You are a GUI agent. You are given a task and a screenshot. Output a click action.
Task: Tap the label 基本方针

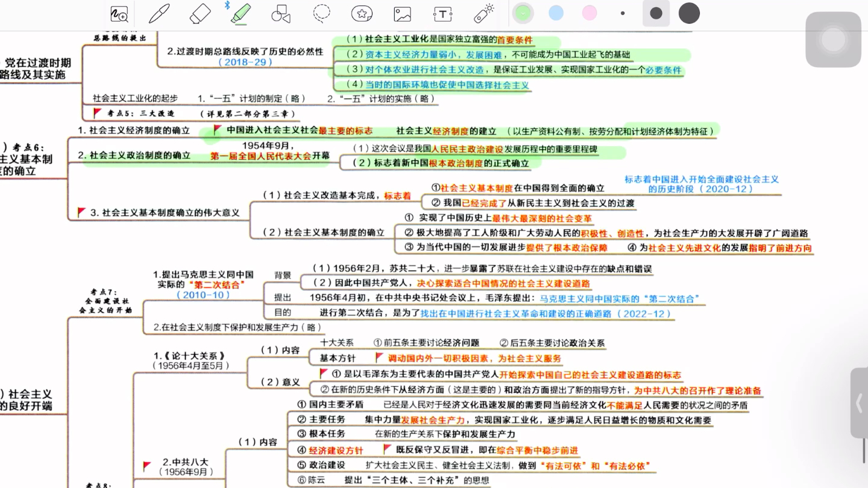[338, 358]
